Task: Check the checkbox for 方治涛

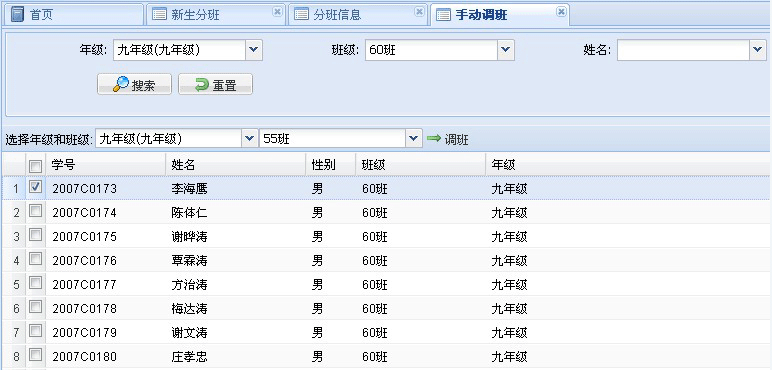Action: [35, 283]
